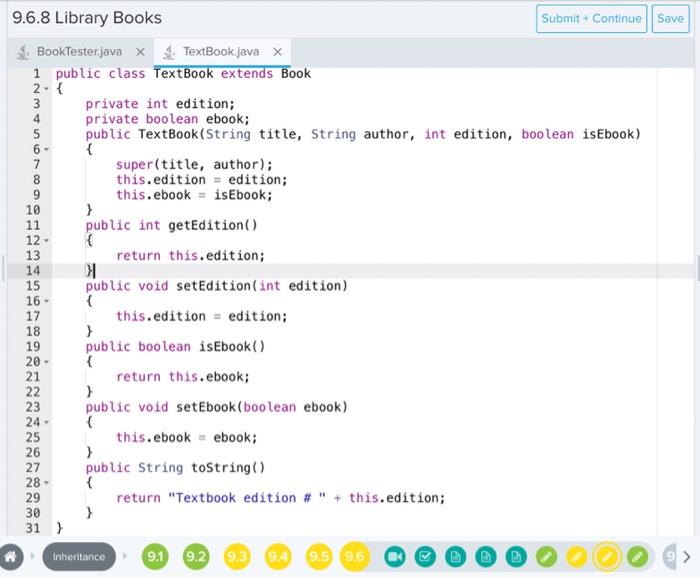The height and width of the screenshot is (578, 700).
Task: Fold the setEdition body at line 16
Action: [x=46, y=301]
